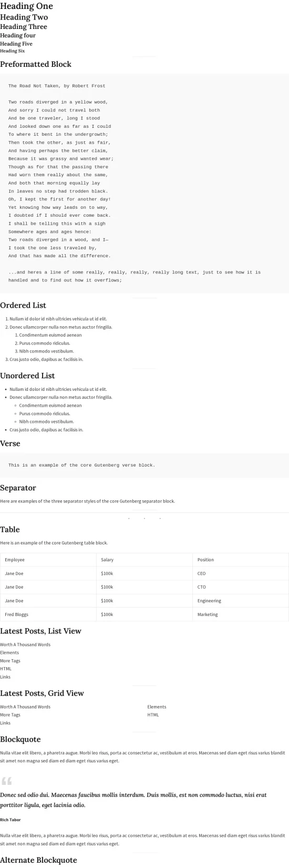Select the Marketing table cell

tap(241, 614)
